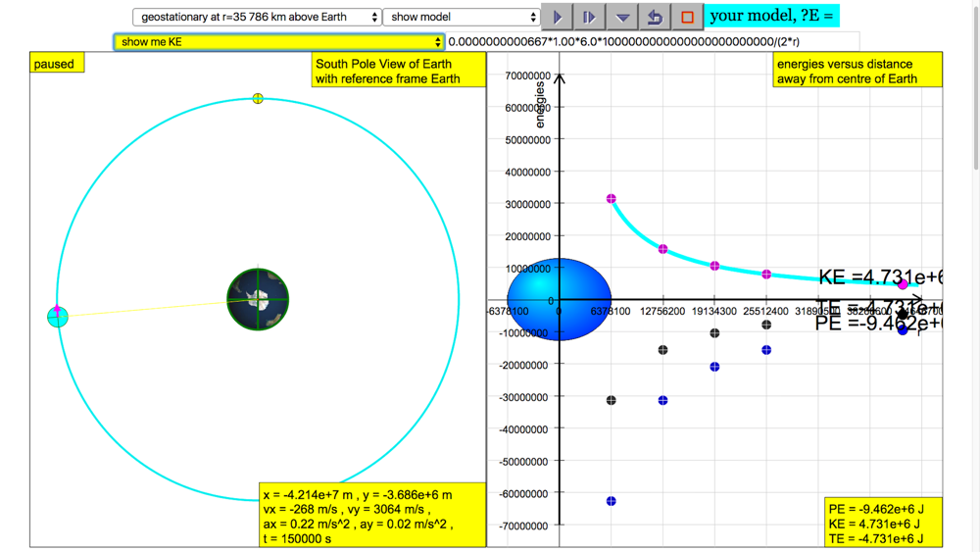Screen dimensions: 980x552
Task: Click the model equation input field
Action: [651, 42]
